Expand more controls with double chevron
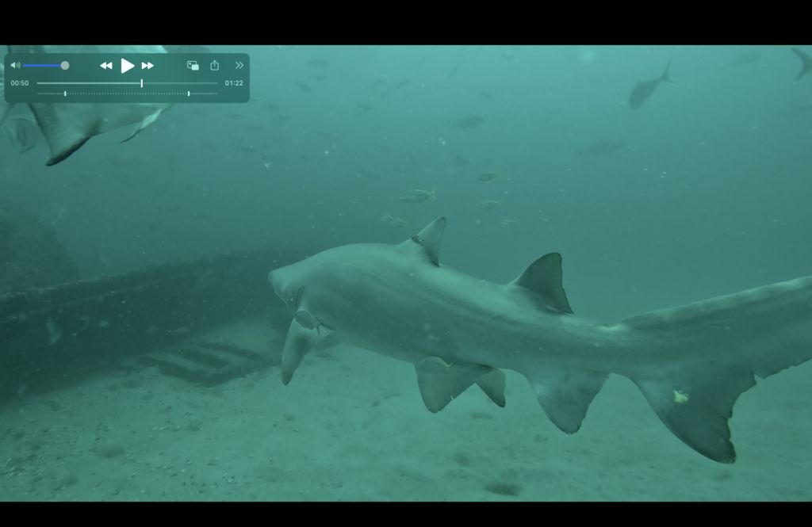The image size is (812, 527). 239,66
